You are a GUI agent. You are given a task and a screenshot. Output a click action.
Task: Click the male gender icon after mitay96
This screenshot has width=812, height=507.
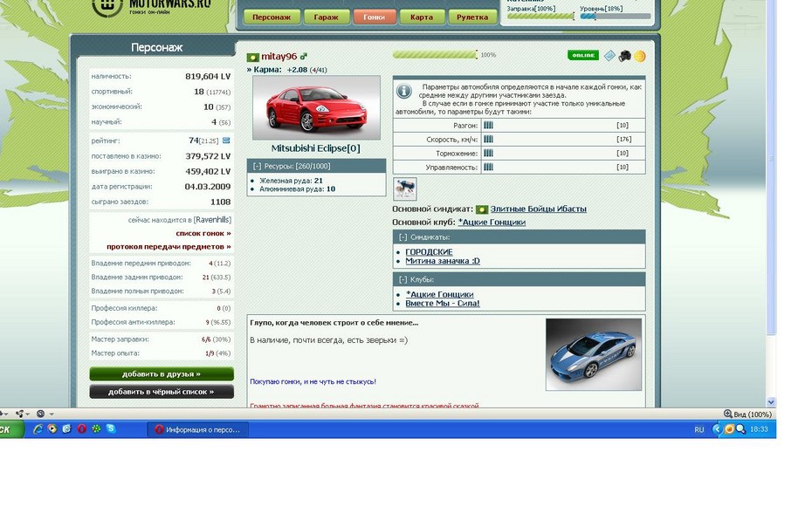(x=304, y=56)
